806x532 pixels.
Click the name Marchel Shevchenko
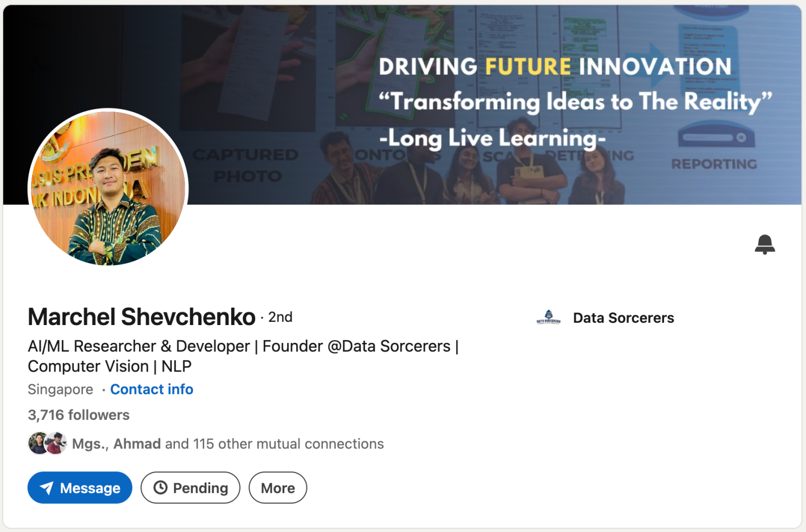click(141, 317)
